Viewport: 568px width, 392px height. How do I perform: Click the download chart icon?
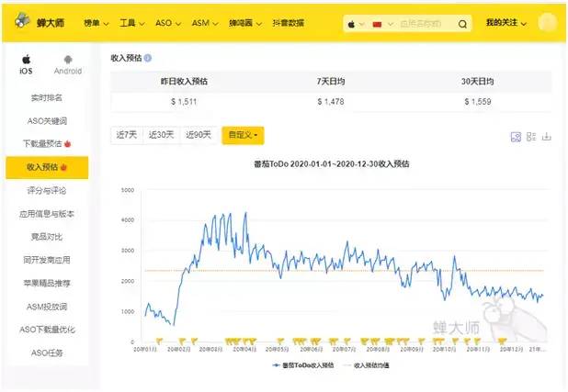point(546,137)
